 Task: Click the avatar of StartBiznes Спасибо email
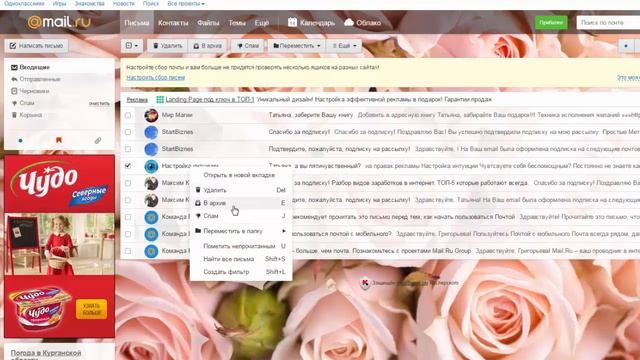[x=151, y=132]
